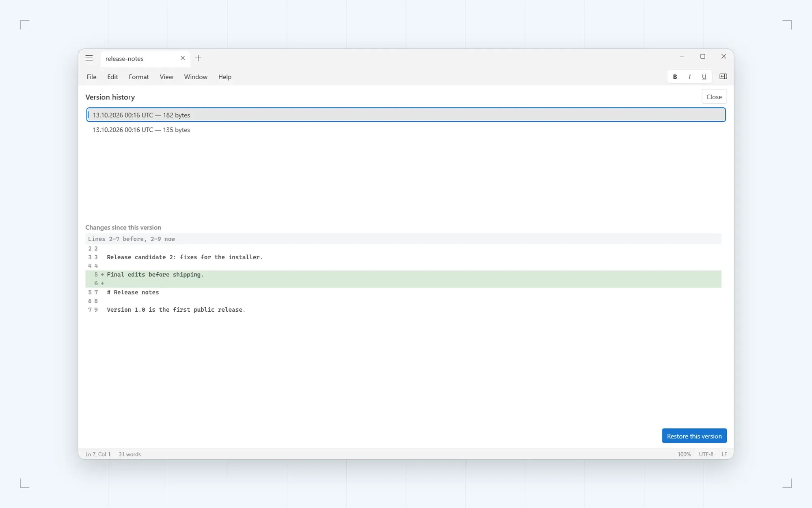Open the File menu
The height and width of the screenshot is (508, 812).
(x=91, y=77)
